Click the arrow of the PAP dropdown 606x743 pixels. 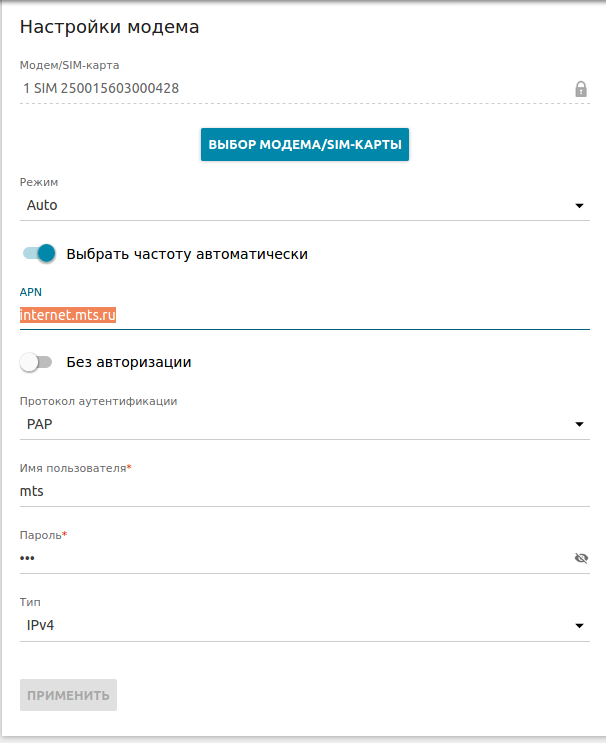click(x=579, y=425)
